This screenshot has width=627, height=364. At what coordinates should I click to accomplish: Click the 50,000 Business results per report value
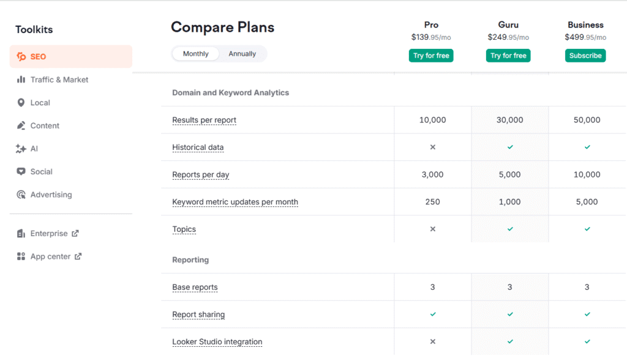pyautogui.click(x=587, y=120)
